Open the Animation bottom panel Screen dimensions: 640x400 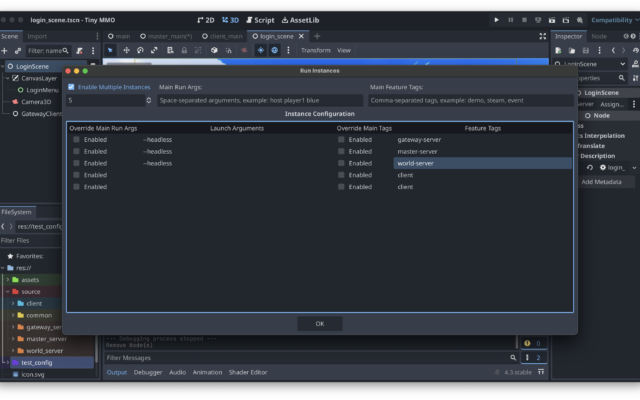pos(207,373)
